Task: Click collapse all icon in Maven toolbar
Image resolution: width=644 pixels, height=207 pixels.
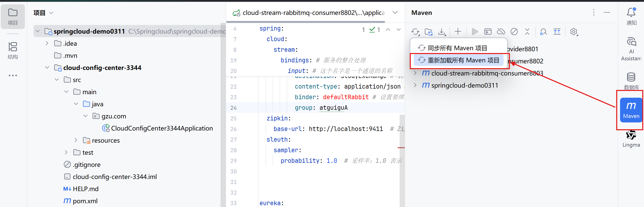Action: pos(527,32)
